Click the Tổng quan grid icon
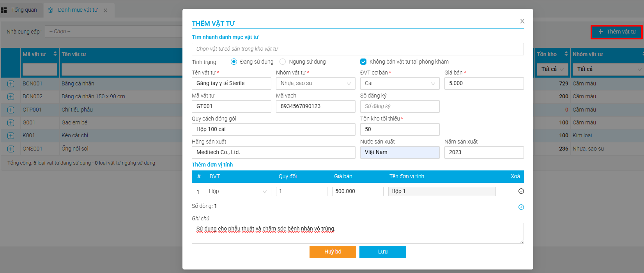 4,10
